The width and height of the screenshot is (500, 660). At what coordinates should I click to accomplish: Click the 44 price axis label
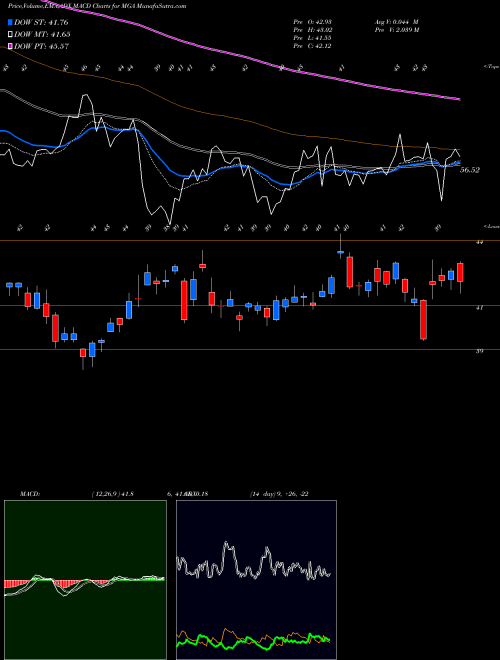479,242
